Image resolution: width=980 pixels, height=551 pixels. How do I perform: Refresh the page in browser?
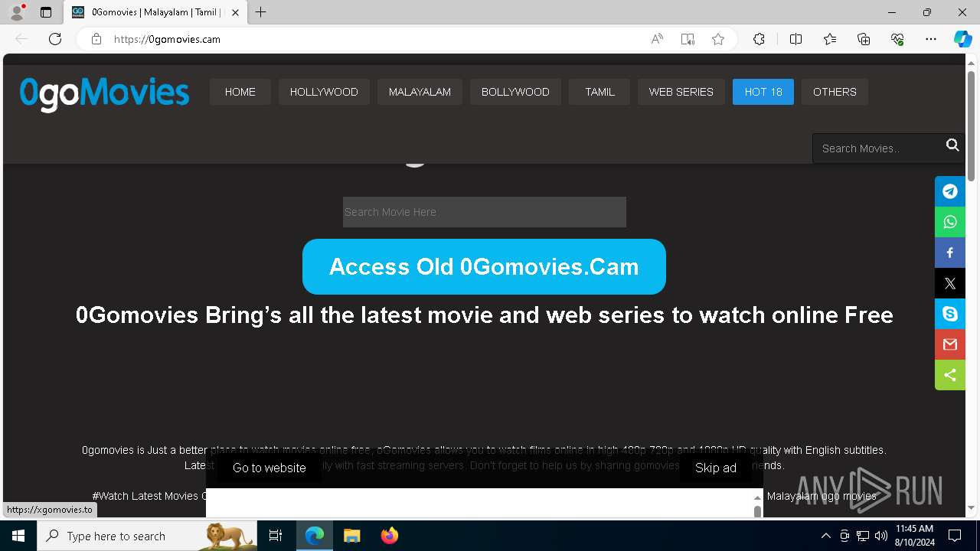click(x=55, y=39)
